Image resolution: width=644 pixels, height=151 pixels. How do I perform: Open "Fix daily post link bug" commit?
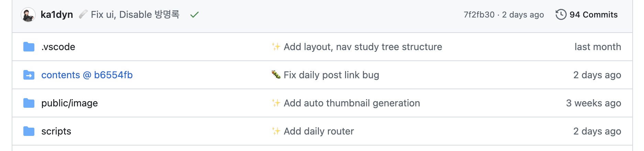point(331,75)
